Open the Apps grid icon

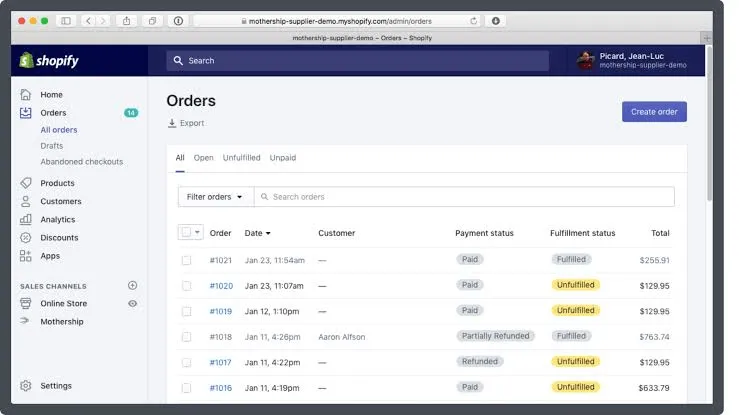point(25,256)
